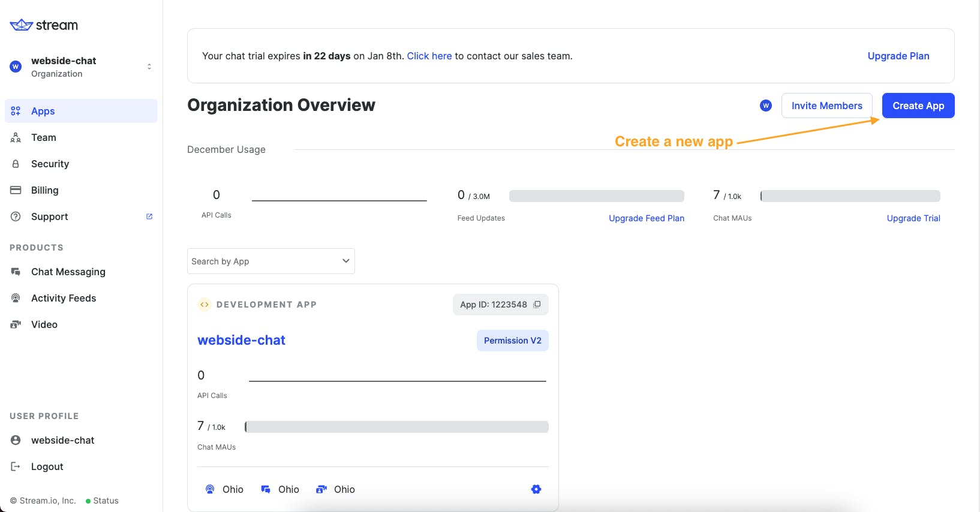Click the Logout arrow icon
The image size is (980, 512).
click(x=16, y=466)
